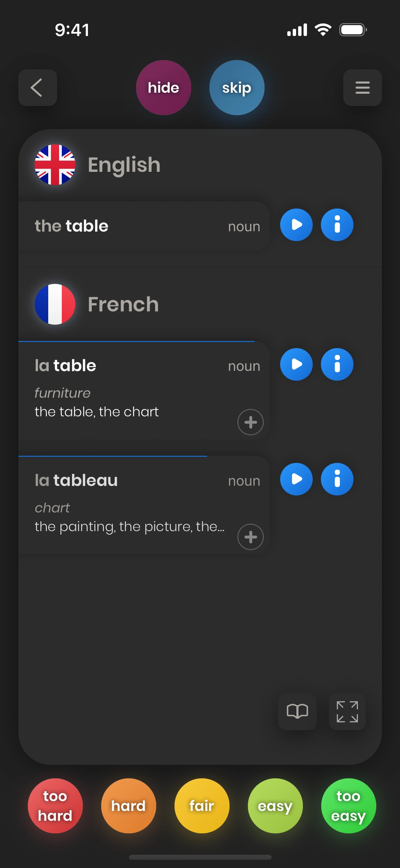Open the hamburger menu

362,88
